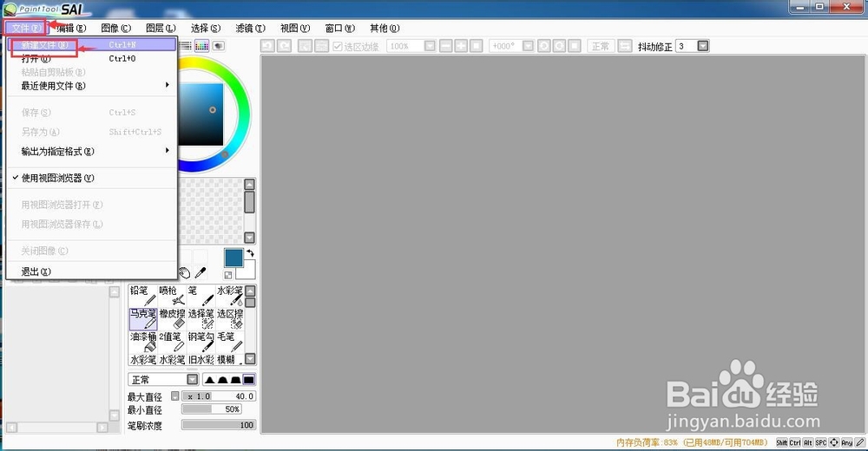Image resolution: width=868 pixels, height=451 pixels.
Task: Click the zoom in plus button
Action: (x=461, y=46)
